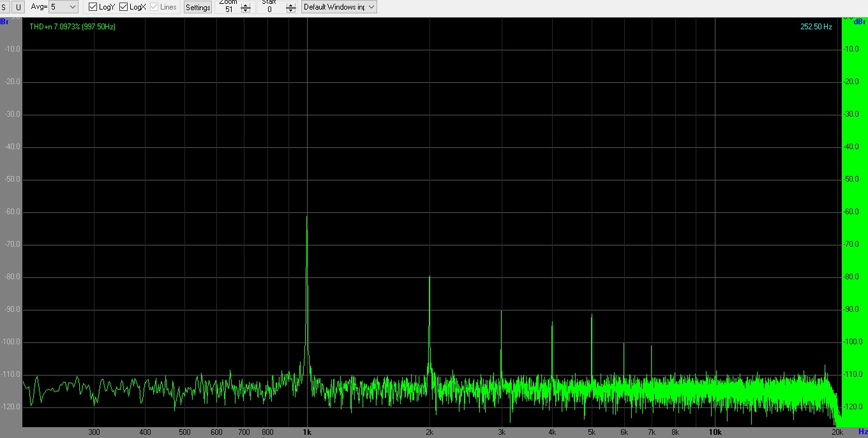Screen dimensions: 868x438
Task: Click the greyed-out Lines checkbox
Action: [x=163, y=7]
